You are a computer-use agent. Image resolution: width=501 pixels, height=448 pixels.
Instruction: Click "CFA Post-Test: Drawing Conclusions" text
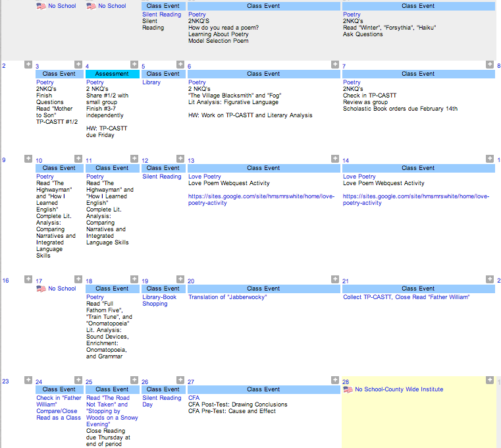coord(238,405)
